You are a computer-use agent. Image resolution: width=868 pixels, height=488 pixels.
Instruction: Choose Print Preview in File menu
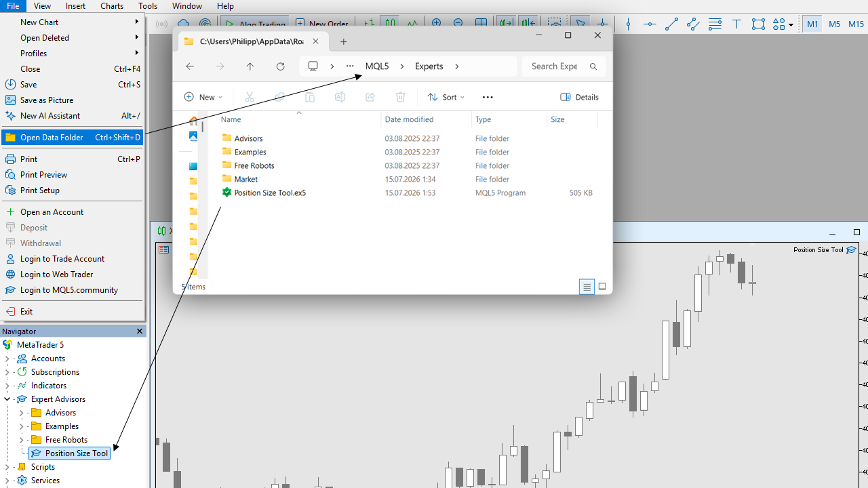point(72,175)
